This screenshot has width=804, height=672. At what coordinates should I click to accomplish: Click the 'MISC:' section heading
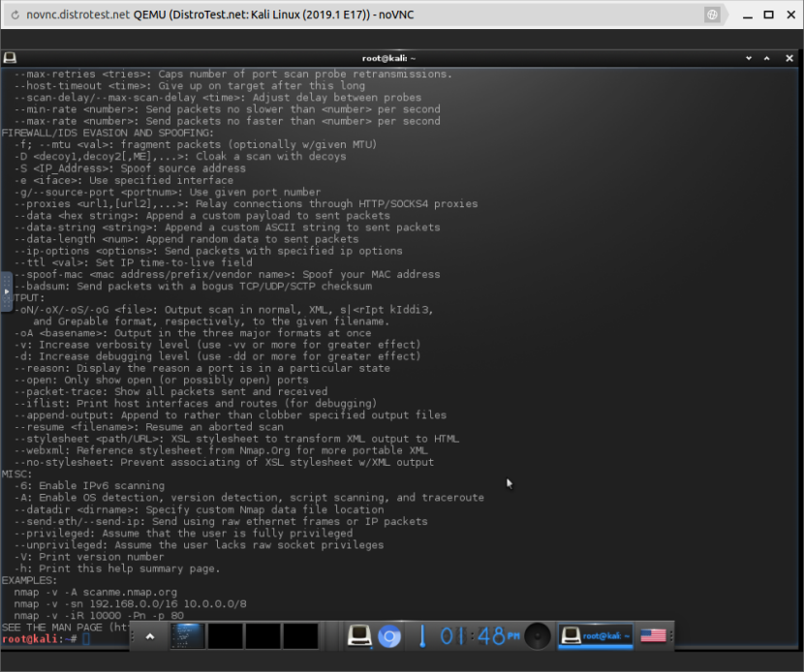tap(16, 474)
